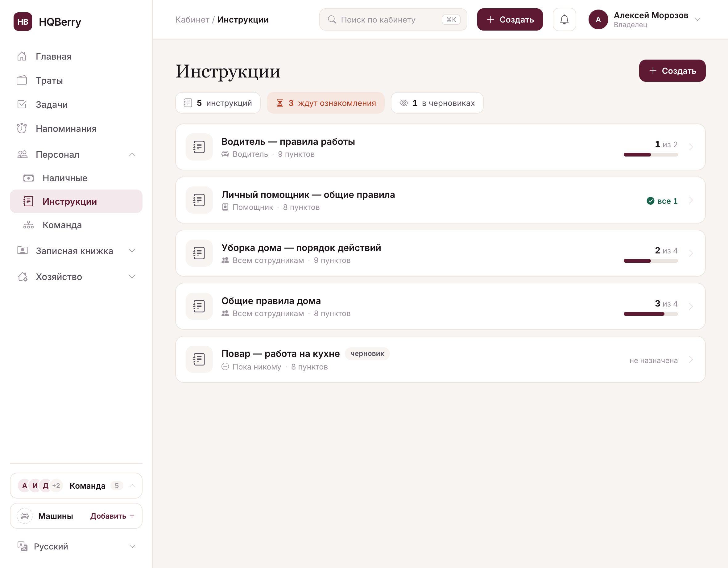
Task: Open the notifications bell
Action: 564,20
